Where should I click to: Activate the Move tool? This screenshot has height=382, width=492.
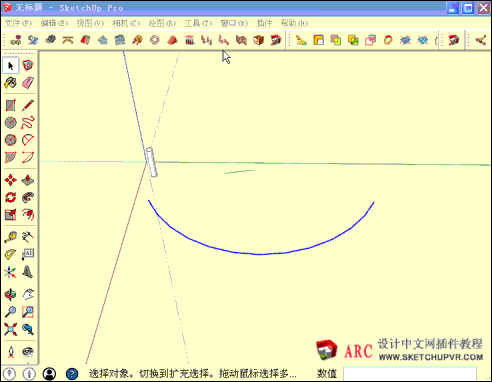(11, 180)
